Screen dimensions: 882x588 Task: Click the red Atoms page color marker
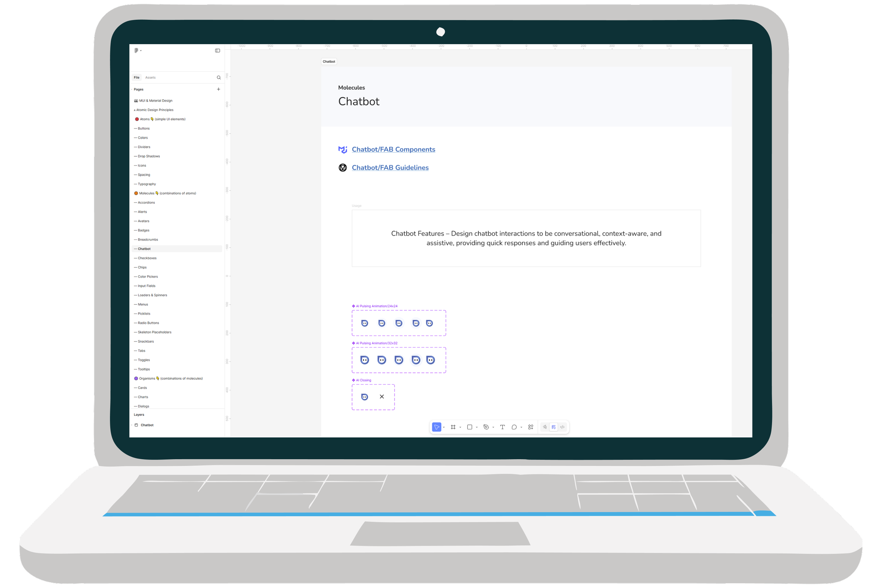[x=137, y=119]
